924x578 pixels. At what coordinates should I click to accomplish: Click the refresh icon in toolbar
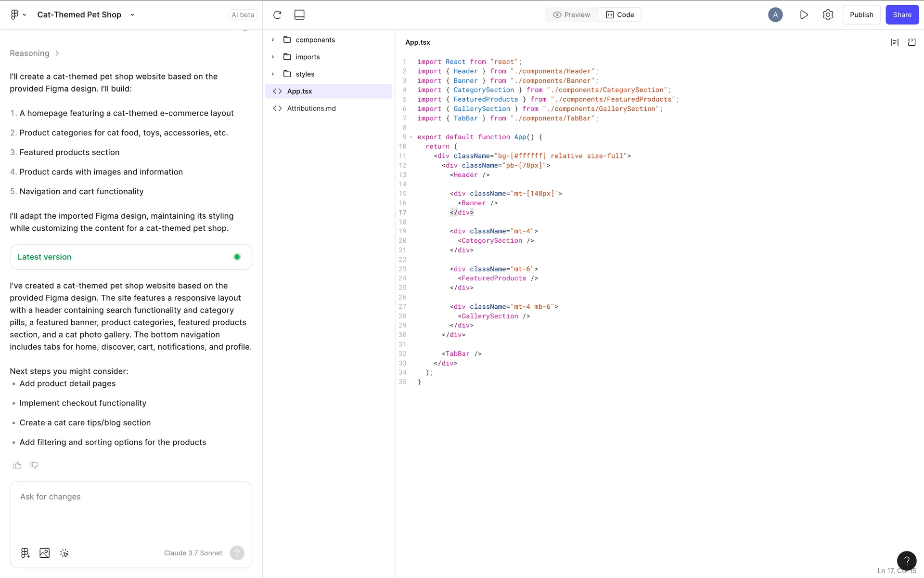click(277, 14)
